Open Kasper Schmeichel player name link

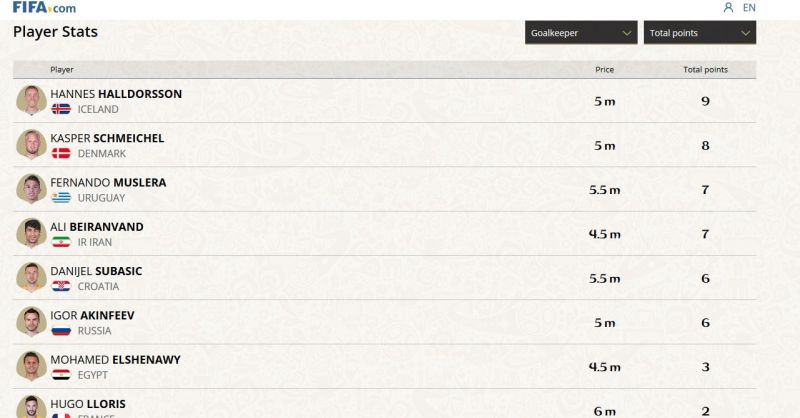click(x=107, y=138)
